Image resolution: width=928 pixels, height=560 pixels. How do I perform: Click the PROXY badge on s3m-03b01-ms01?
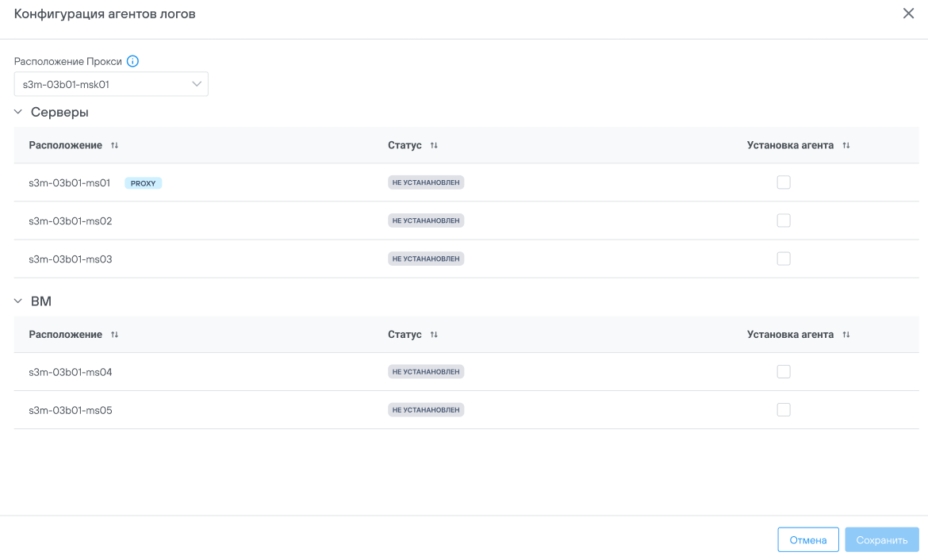[x=143, y=183]
